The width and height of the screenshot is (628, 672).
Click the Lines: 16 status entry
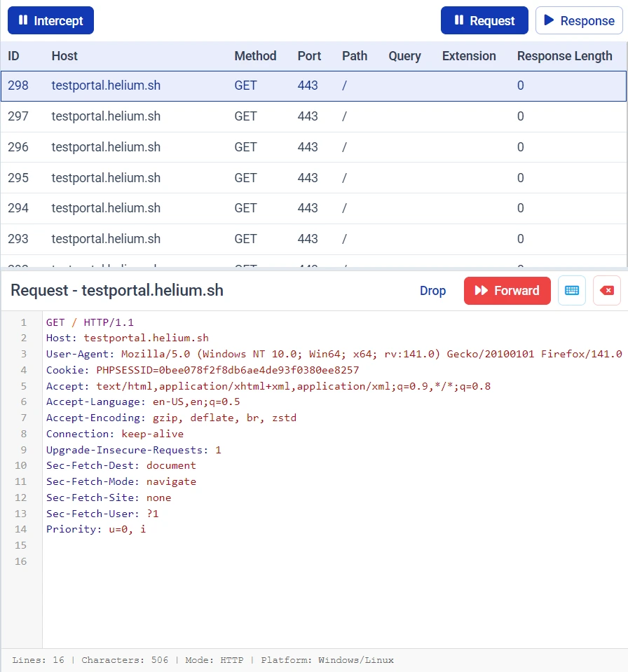38,660
